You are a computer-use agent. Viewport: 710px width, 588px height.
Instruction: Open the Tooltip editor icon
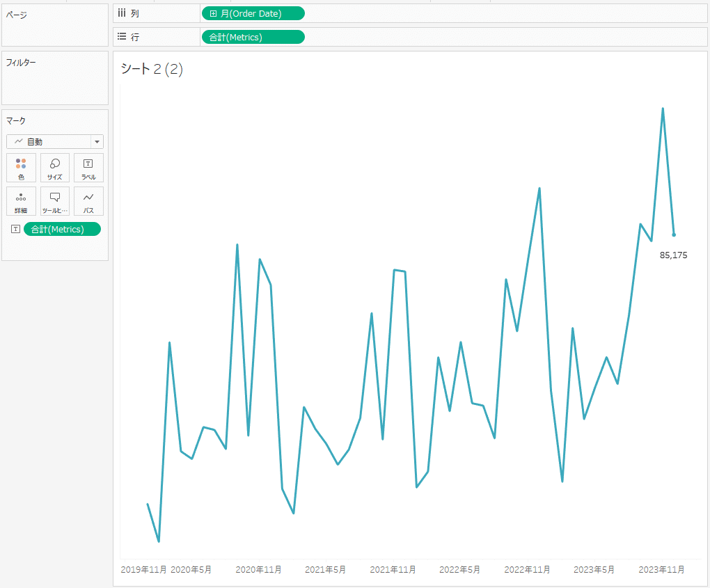[54, 201]
